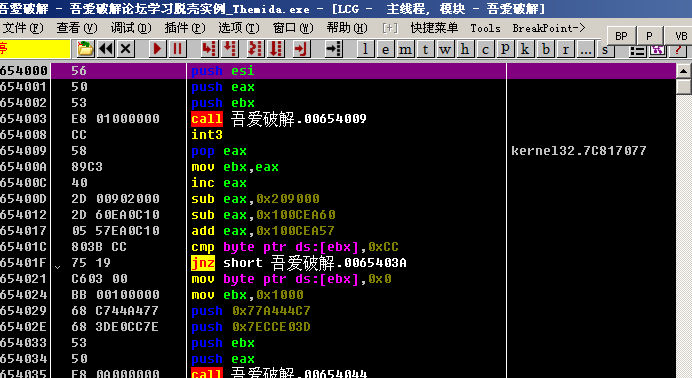
Task: Show breakpoints with b button
Action: (x=545, y=49)
